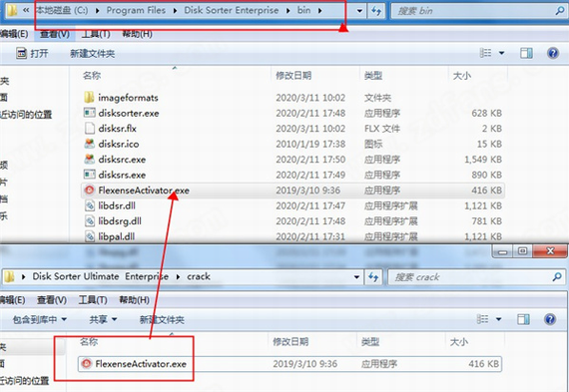Click folder icon in crack address bar
Screen dimensions: 569x392
9,277
